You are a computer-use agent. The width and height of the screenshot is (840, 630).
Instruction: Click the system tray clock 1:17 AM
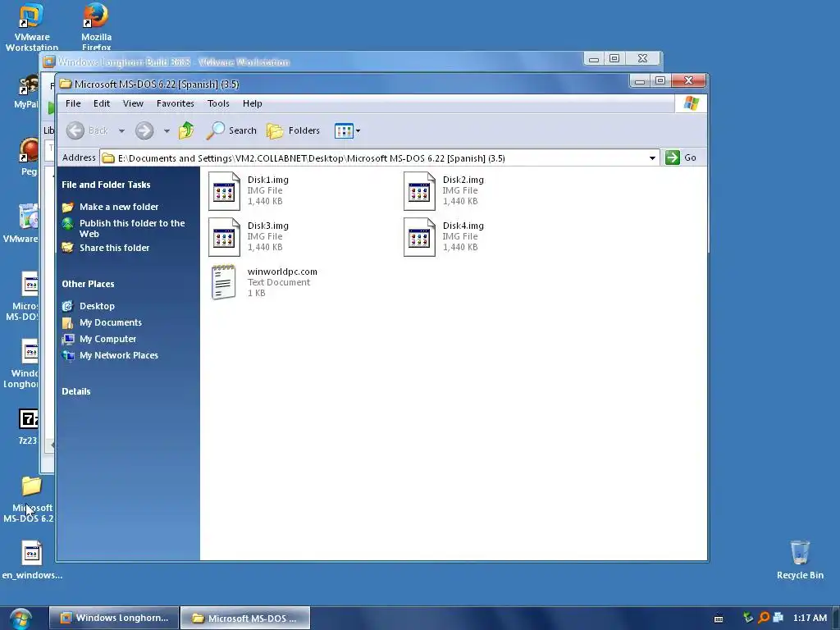click(x=810, y=618)
